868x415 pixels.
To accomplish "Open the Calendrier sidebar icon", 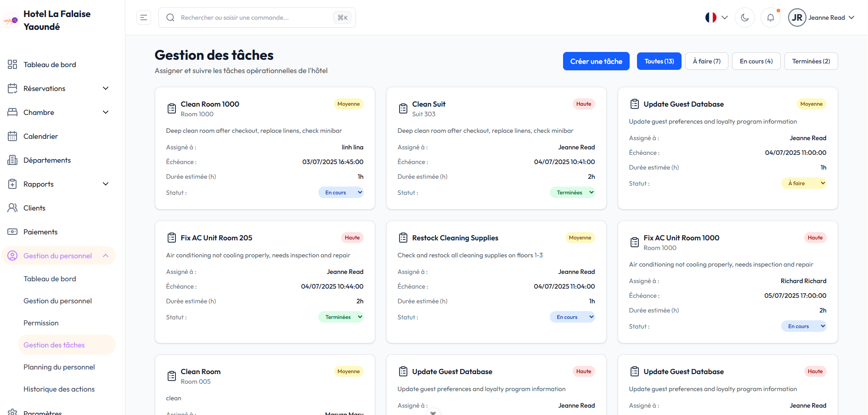I will 12,136.
